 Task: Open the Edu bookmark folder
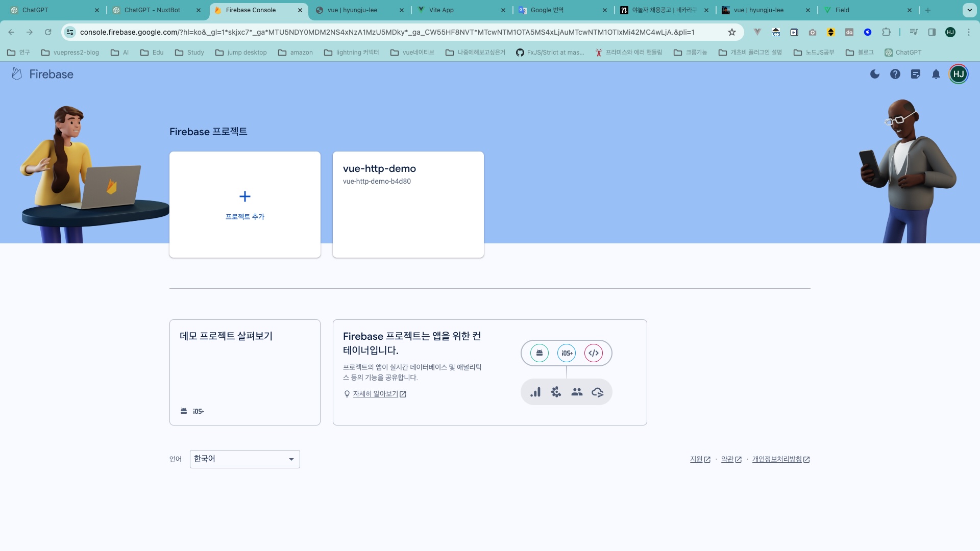152,53
